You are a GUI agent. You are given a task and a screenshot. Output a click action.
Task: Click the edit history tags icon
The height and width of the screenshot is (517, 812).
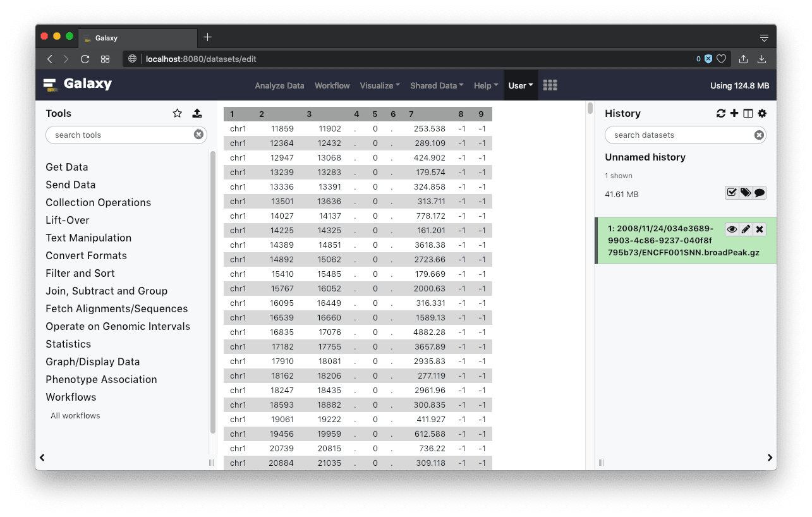coord(746,193)
